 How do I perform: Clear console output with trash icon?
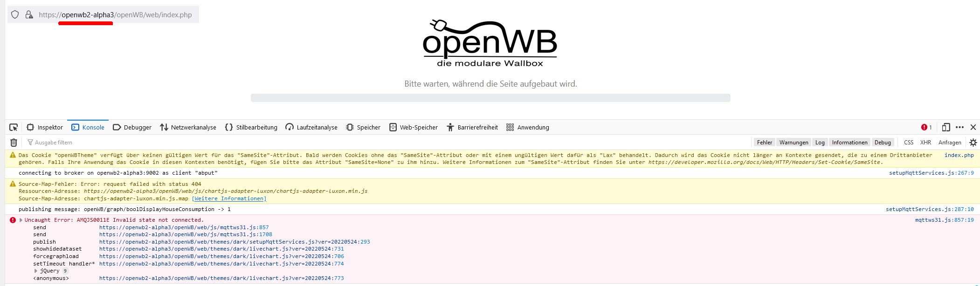click(x=14, y=143)
